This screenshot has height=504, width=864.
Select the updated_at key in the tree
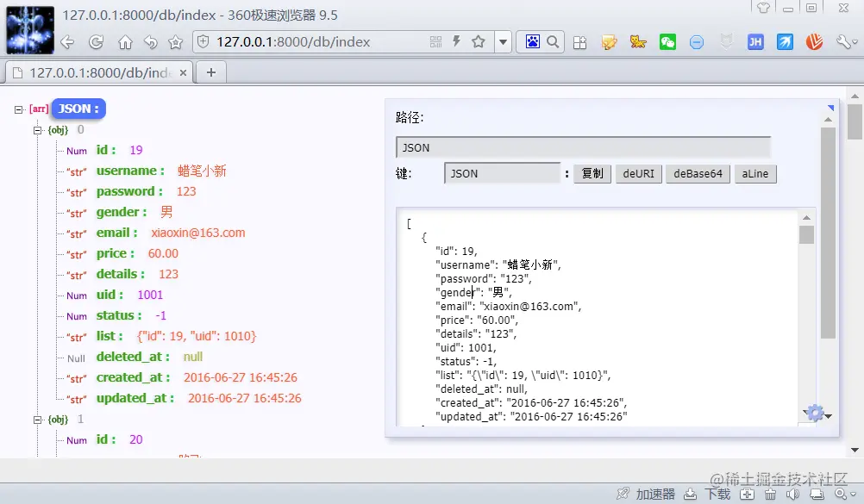(135, 398)
